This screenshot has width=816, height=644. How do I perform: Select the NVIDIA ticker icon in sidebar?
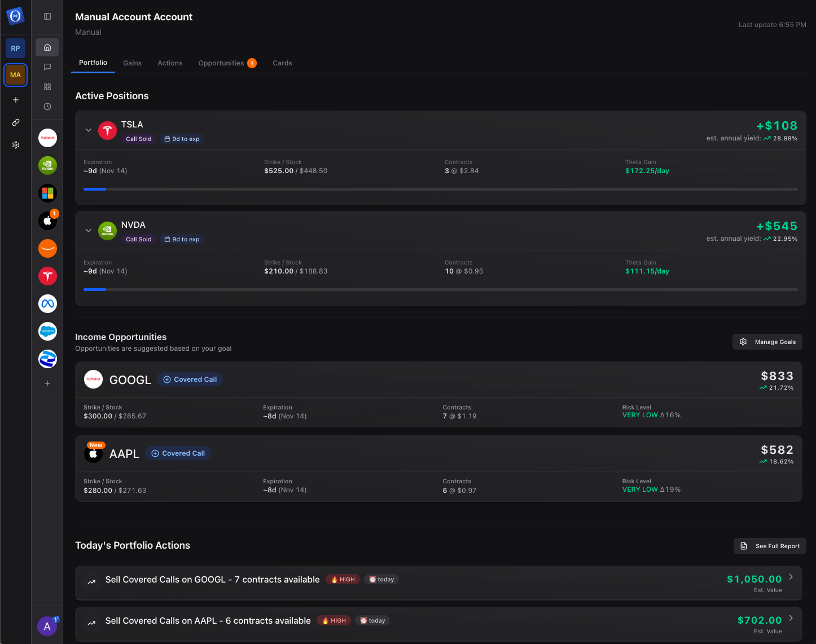pos(47,165)
